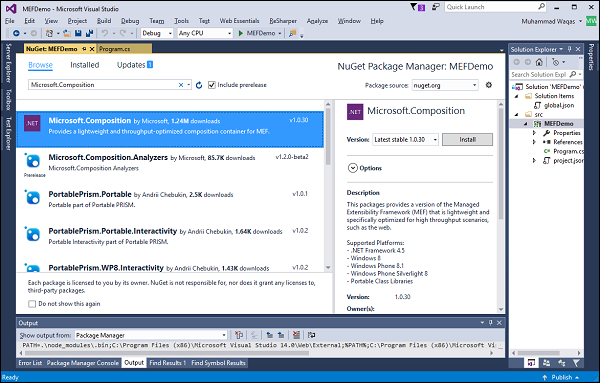Open the Debug configuration dropdown
The height and width of the screenshot is (383, 600).
[157, 33]
